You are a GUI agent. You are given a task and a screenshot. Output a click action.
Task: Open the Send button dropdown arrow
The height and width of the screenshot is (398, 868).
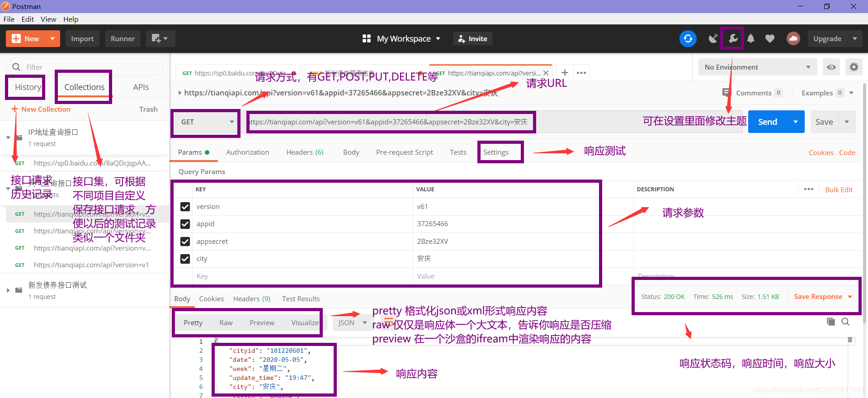click(796, 122)
